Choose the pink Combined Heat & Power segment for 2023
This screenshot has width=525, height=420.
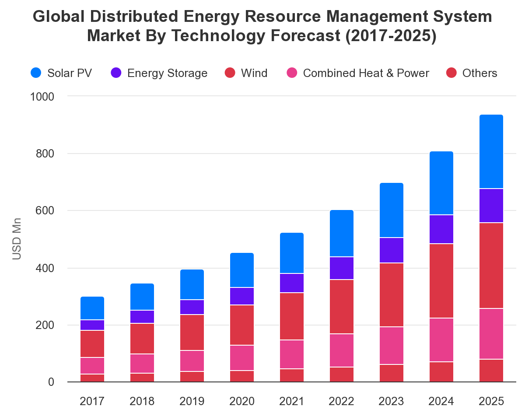[392, 346]
